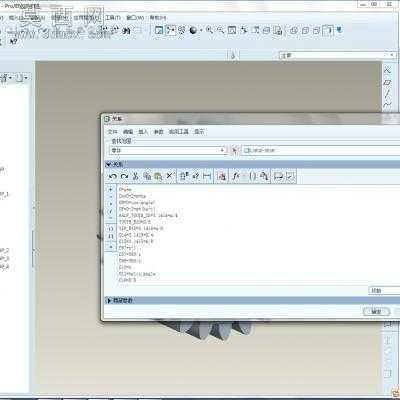This screenshot has height=400, width=400.
Task: Open 帮助(H) menu in main window
Action: point(157,17)
